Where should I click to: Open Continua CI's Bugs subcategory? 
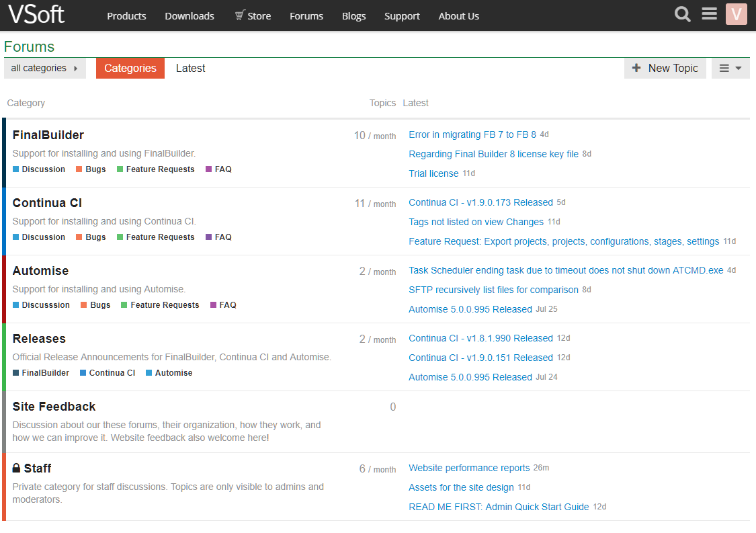tap(91, 237)
